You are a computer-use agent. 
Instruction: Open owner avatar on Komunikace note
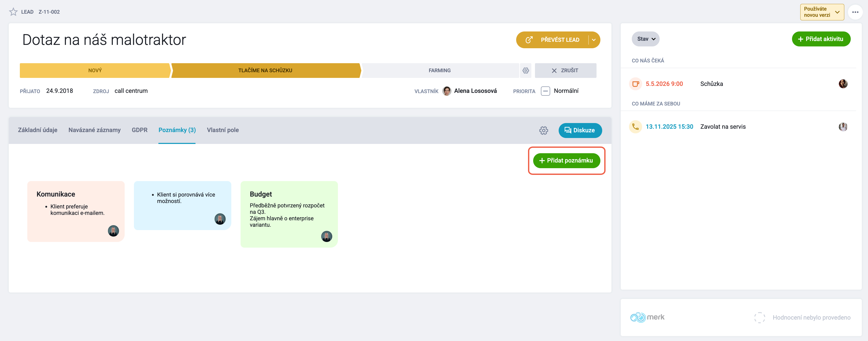[x=113, y=231]
